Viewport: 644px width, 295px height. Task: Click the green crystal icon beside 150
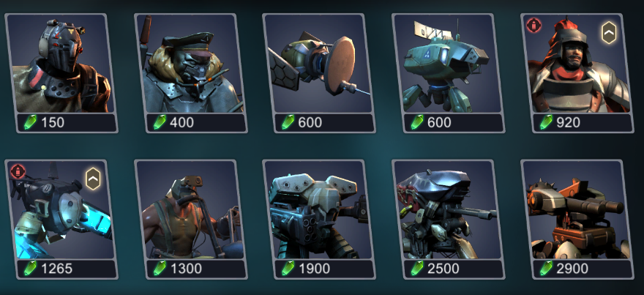(30, 122)
